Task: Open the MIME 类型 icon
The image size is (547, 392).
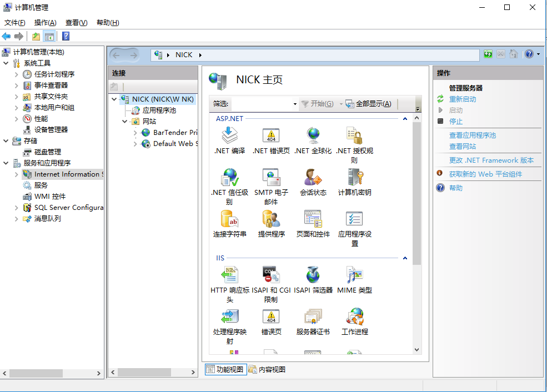Action: (354, 275)
